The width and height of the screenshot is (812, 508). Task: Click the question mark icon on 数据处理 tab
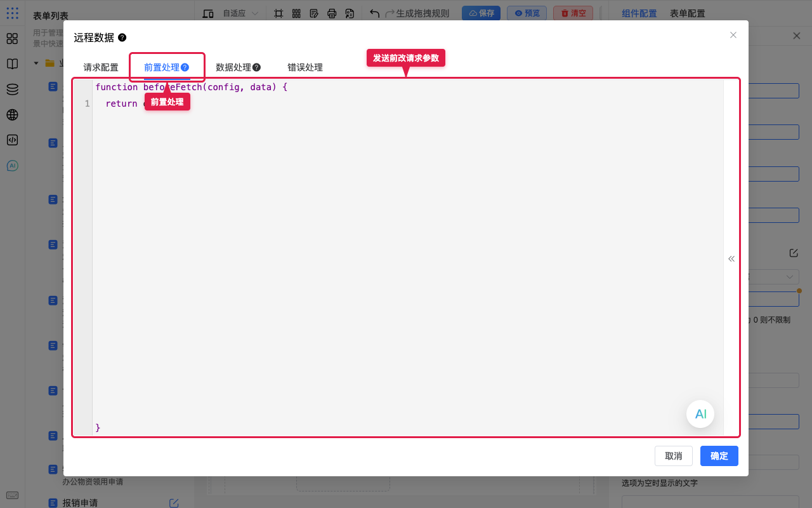pos(256,67)
